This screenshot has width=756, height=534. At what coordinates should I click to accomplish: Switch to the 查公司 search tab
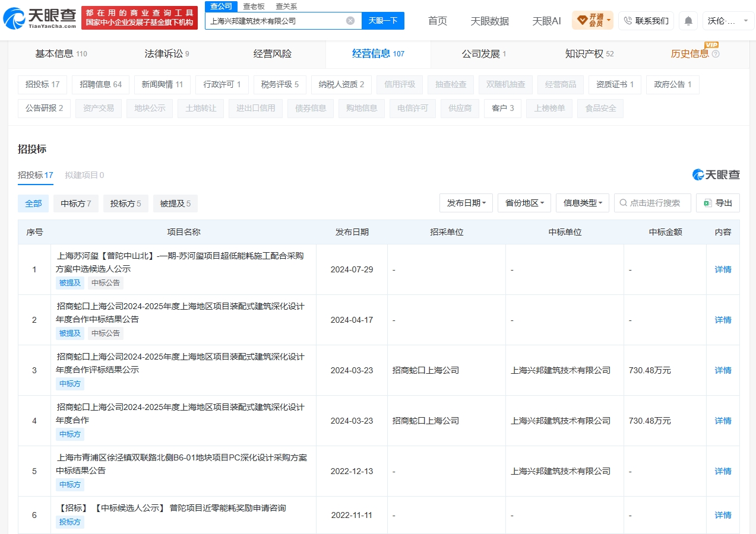tap(221, 7)
